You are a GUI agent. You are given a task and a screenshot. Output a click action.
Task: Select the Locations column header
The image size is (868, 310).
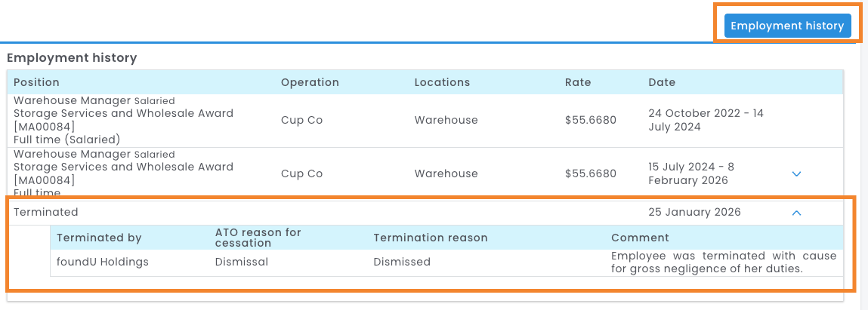[442, 82]
